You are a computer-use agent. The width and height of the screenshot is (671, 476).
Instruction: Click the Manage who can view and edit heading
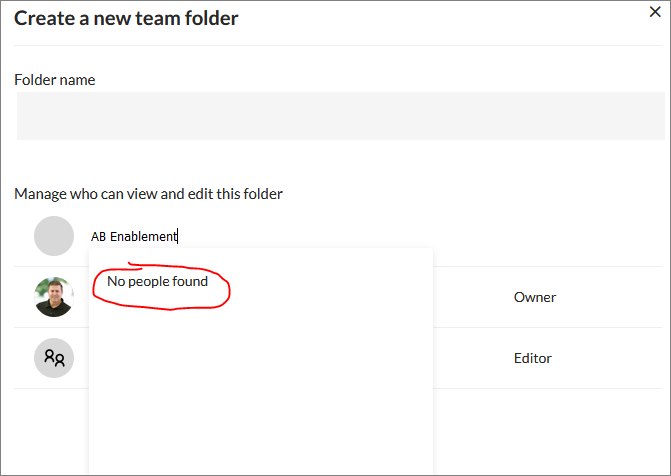[x=148, y=194]
